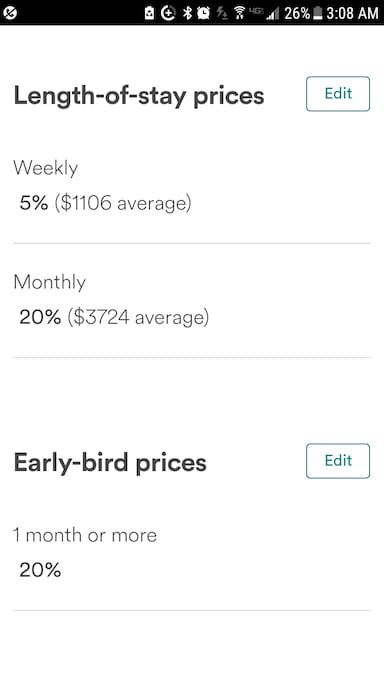Tap the Bluetooth icon in status bar

point(187,13)
